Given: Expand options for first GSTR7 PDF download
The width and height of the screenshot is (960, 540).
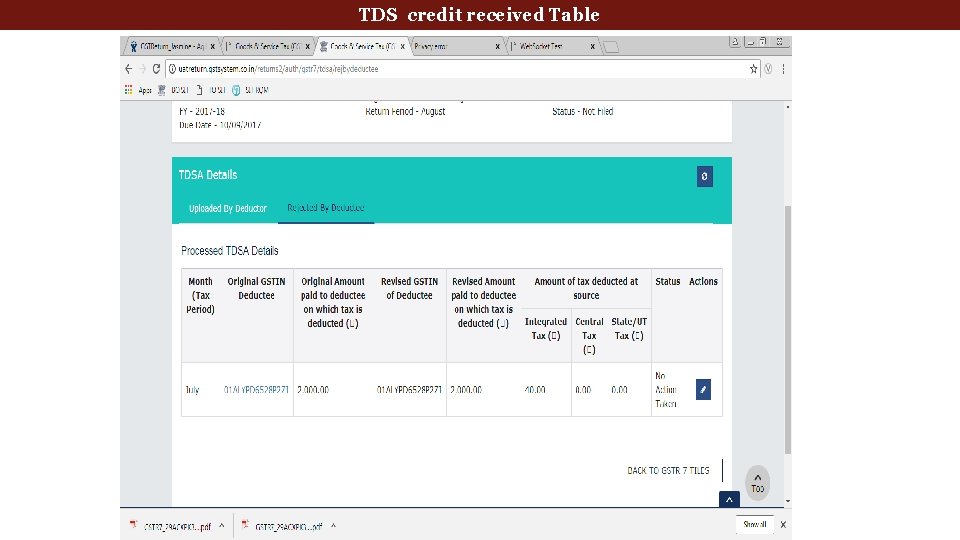Looking at the screenshot, I should [222, 525].
